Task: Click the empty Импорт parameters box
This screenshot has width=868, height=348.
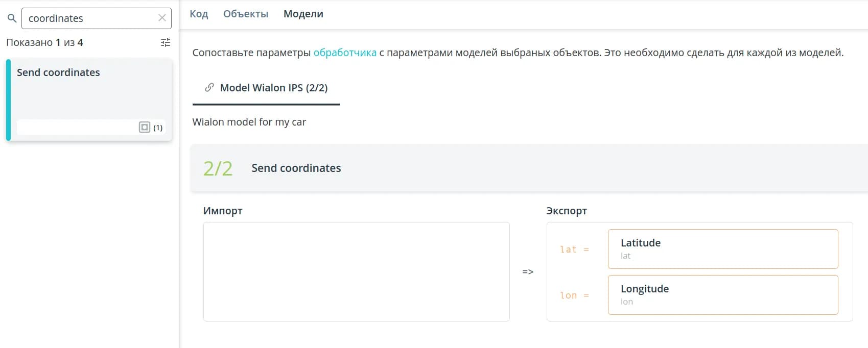Action: pos(356,271)
